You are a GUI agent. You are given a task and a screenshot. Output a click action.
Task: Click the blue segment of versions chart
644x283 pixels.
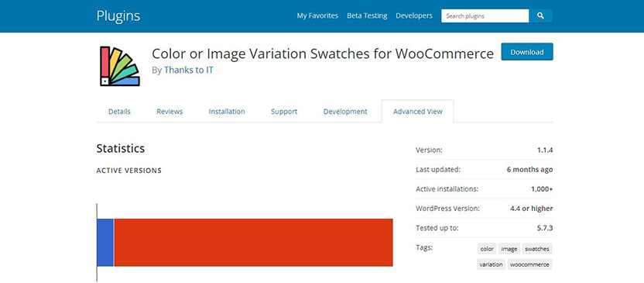(x=105, y=242)
